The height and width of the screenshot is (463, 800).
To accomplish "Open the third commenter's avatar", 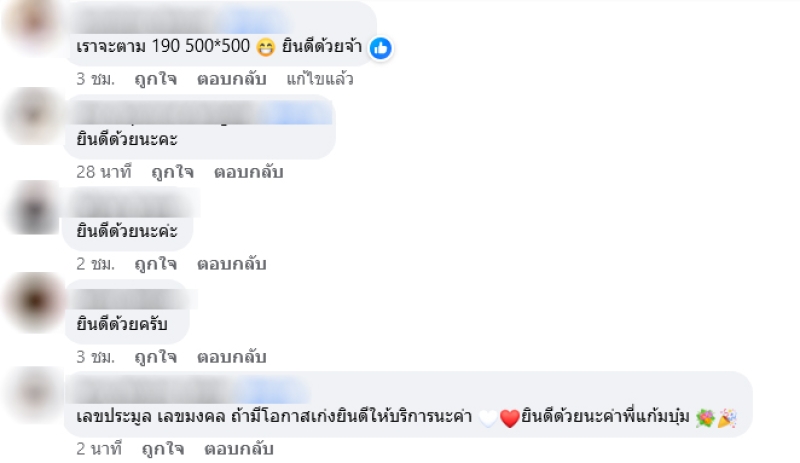I will 34,208.
